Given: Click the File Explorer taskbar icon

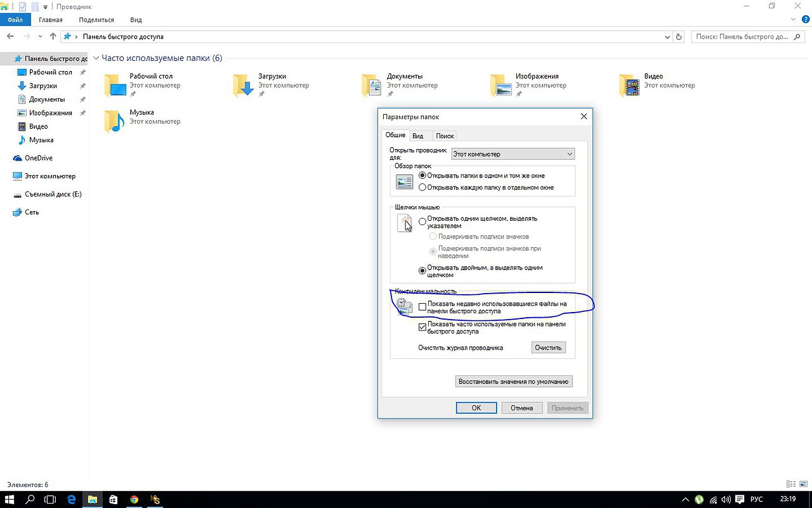Looking at the screenshot, I should [x=92, y=499].
